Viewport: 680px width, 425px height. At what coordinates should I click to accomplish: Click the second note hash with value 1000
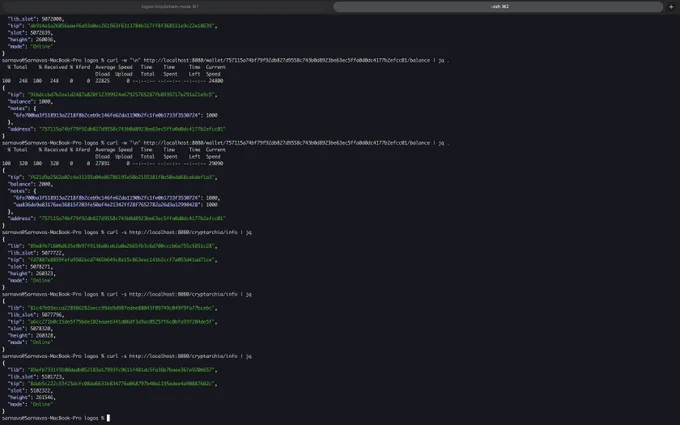pos(115,205)
